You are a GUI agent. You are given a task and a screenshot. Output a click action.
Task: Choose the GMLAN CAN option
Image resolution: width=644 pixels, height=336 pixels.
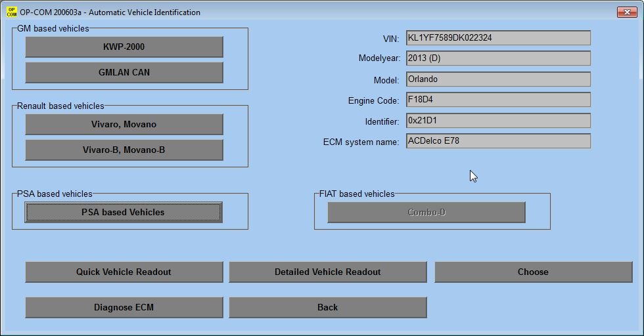124,73
